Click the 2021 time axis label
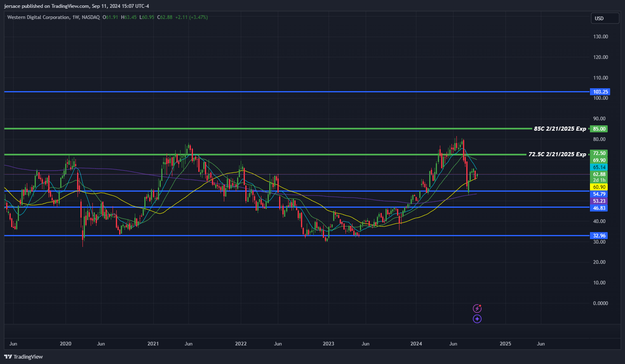Image resolution: width=625 pixels, height=364 pixels. click(x=153, y=344)
